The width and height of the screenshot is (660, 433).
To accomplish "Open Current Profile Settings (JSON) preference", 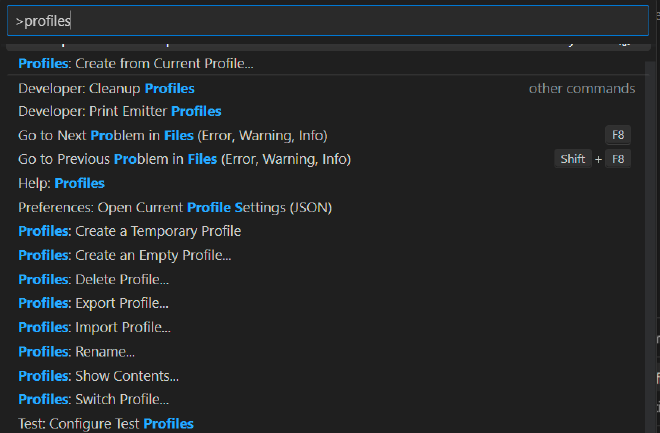I will pyautogui.click(x=175, y=207).
